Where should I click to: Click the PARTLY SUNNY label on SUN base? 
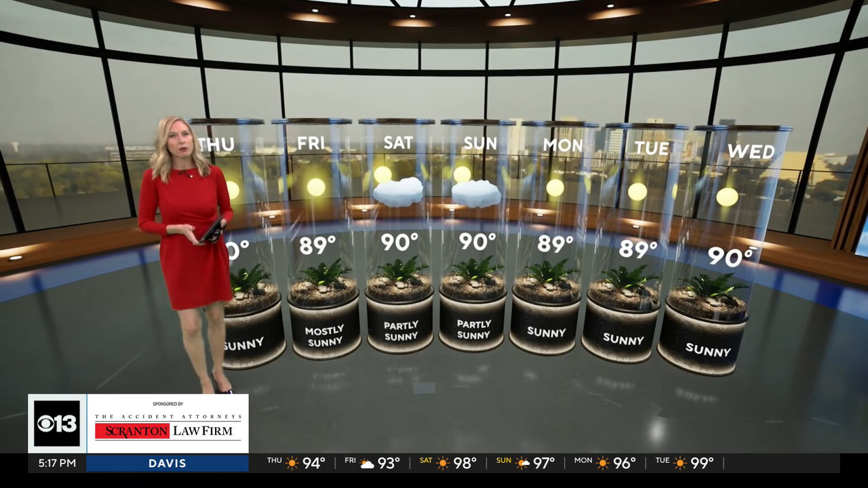pos(473,330)
